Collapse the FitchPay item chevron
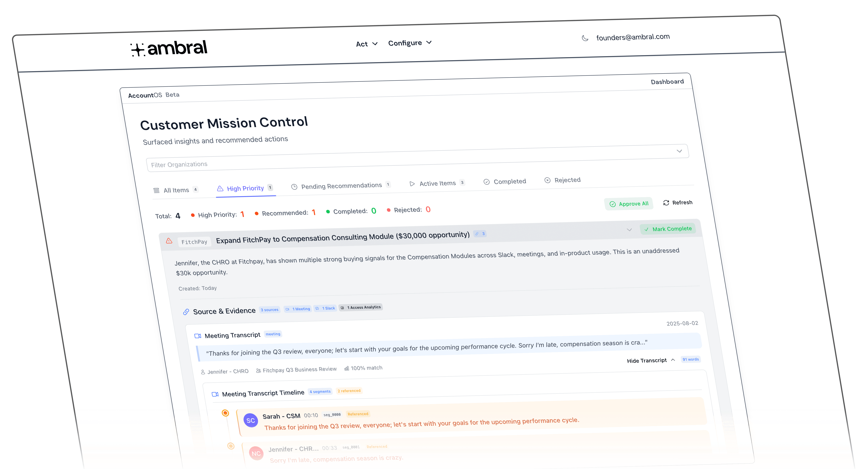This screenshot has width=868, height=469. click(629, 230)
